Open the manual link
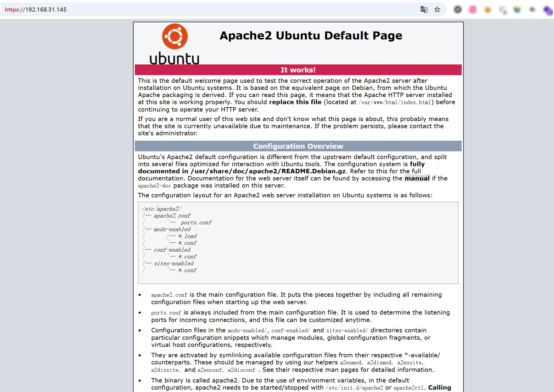Viewport: 554px width, 392px height. pyautogui.click(x=417, y=178)
